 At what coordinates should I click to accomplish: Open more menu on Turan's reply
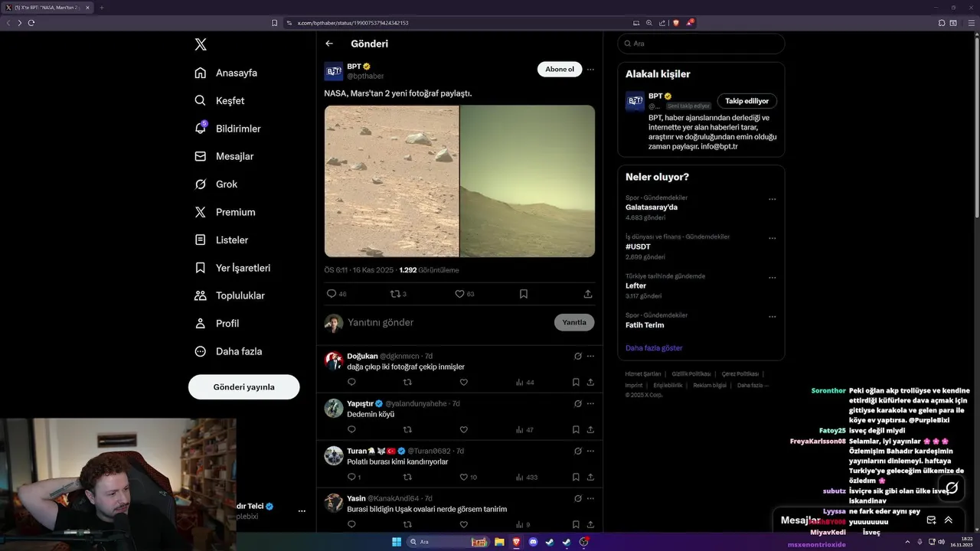click(x=590, y=451)
